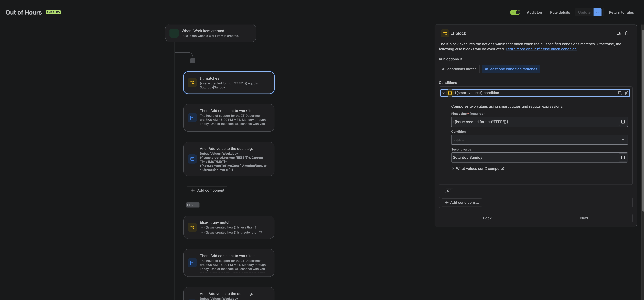Copy the smart values condition
Screen dimensions: 644x300
pyautogui.click(x=620, y=93)
